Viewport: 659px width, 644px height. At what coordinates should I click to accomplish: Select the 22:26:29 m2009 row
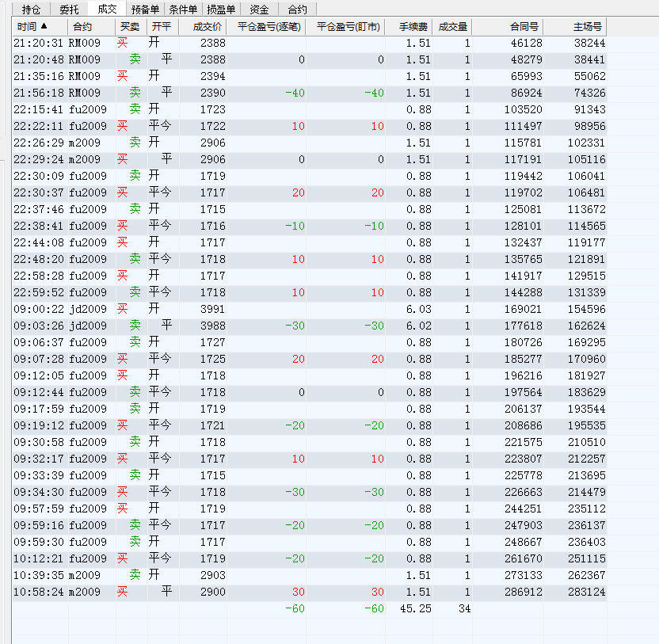(310, 143)
